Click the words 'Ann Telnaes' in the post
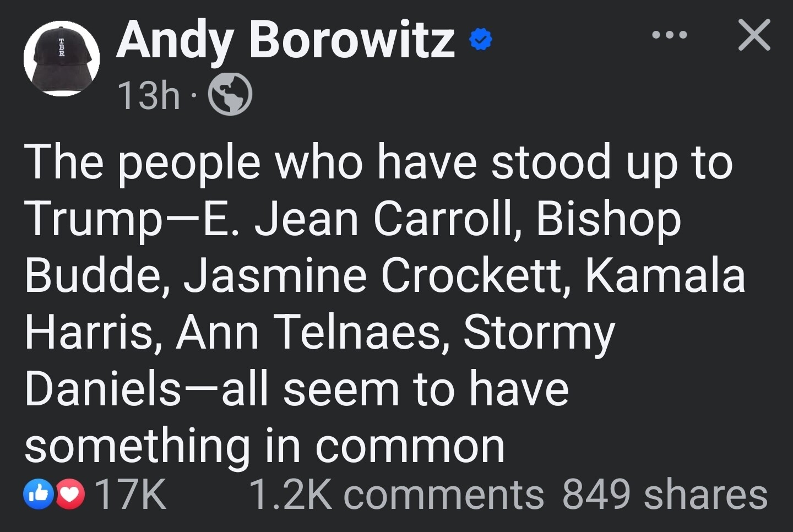This screenshot has height=532, width=793. (308, 332)
